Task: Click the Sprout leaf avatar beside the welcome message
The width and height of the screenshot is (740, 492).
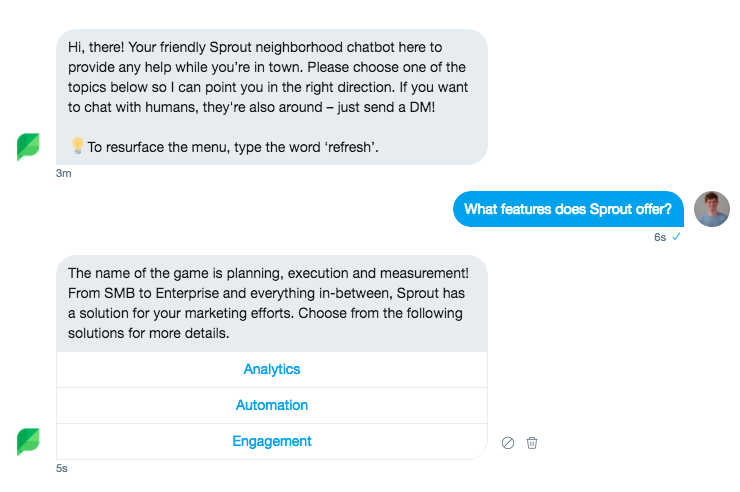Action: click(29, 146)
